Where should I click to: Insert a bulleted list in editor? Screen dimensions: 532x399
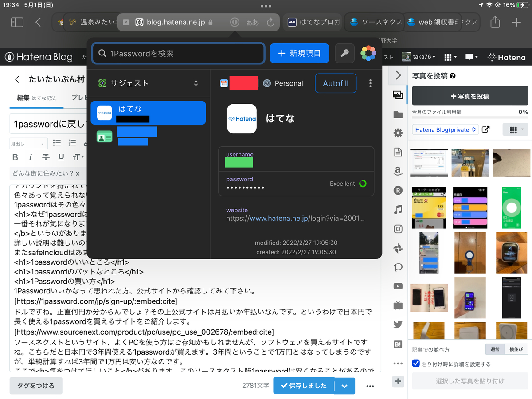(x=57, y=143)
